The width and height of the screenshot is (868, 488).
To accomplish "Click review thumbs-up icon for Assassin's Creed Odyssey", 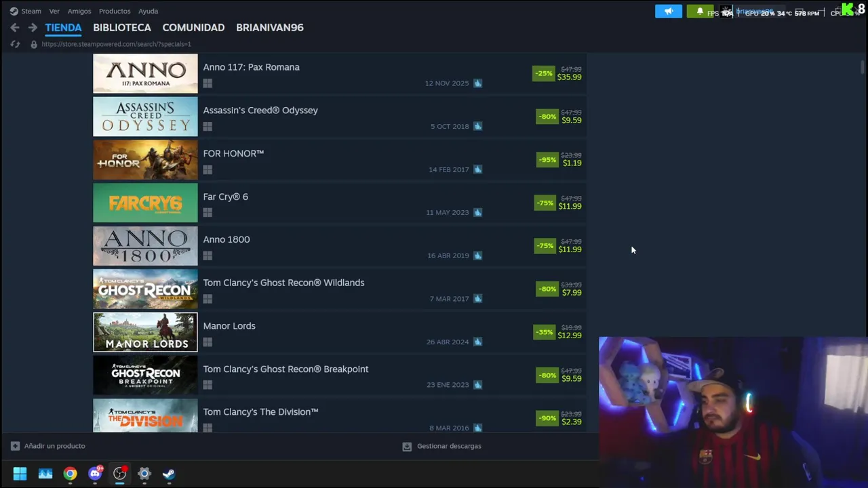I will tap(477, 126).
